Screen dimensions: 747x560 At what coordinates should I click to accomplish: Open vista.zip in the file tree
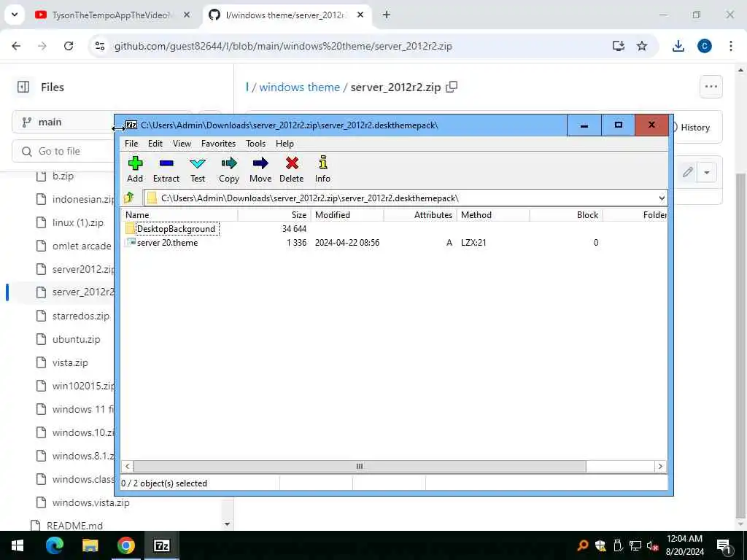coord(70,363)
